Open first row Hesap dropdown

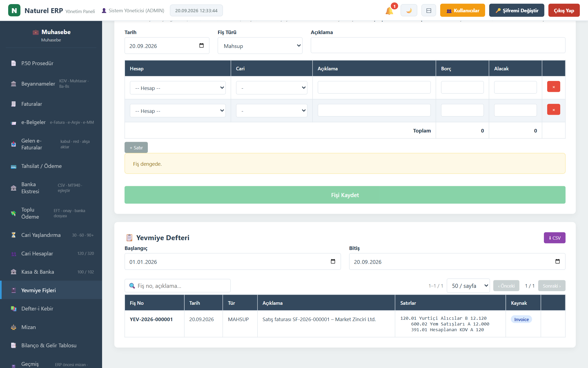178,88
